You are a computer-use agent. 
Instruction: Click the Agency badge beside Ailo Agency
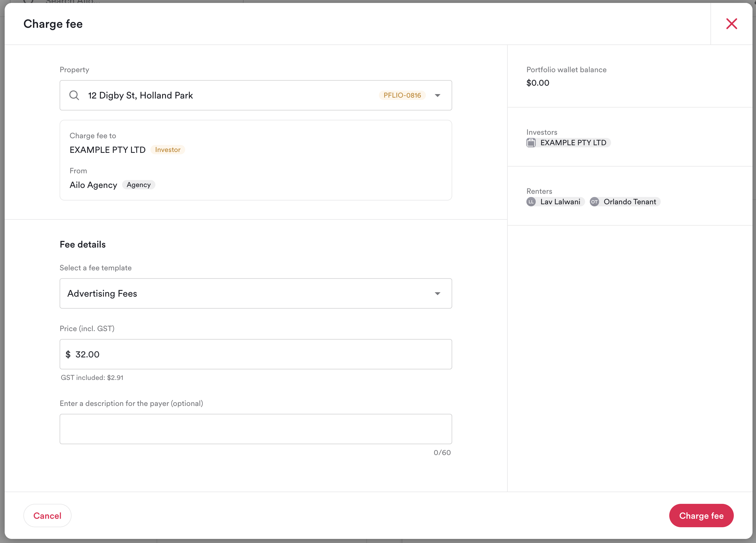(138, 185)
